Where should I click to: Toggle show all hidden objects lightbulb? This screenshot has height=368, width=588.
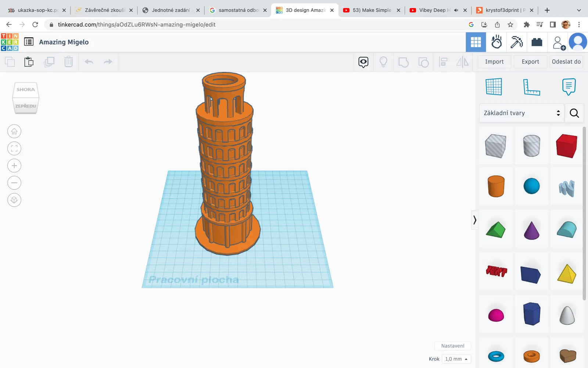383,62
